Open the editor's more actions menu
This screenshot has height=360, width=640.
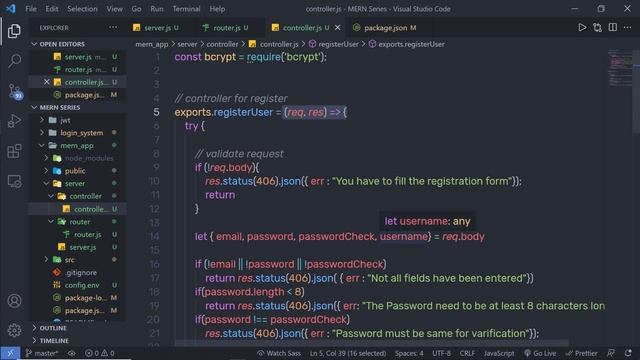coord(627,27)
